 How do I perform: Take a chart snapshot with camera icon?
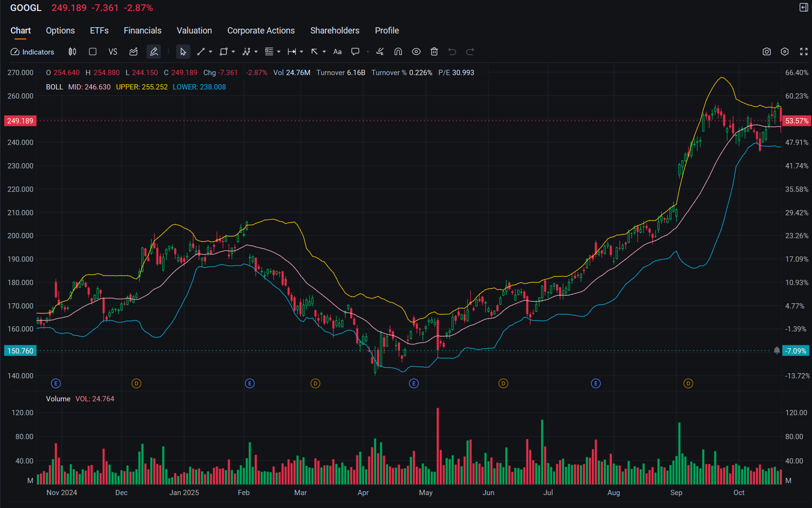767,52
